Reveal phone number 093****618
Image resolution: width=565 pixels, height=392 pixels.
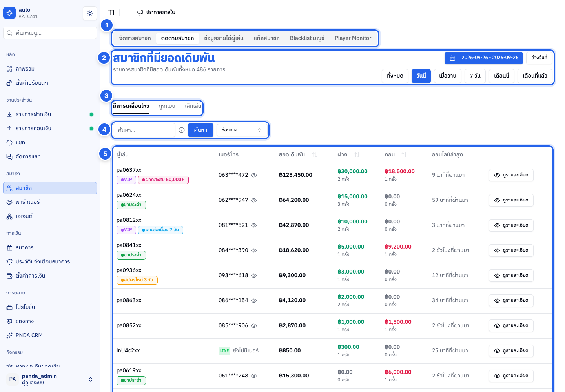[x=254, y=276]
